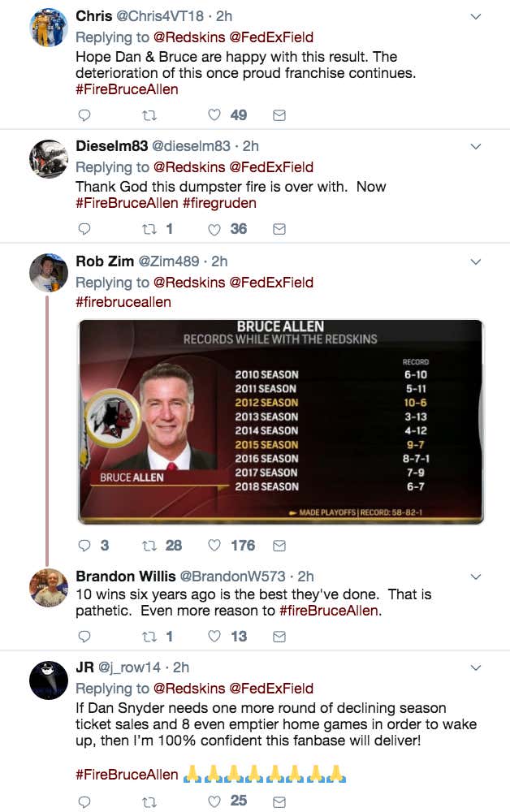This screenshot has width=510, height=812.
Task: Select the envelope icon under Rob Zim's tweet
Action: pos(279,545)
